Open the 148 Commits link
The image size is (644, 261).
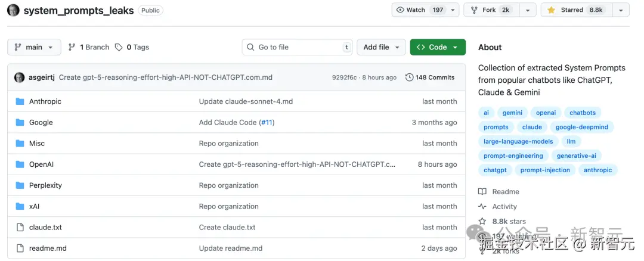[x=429, y=77]
